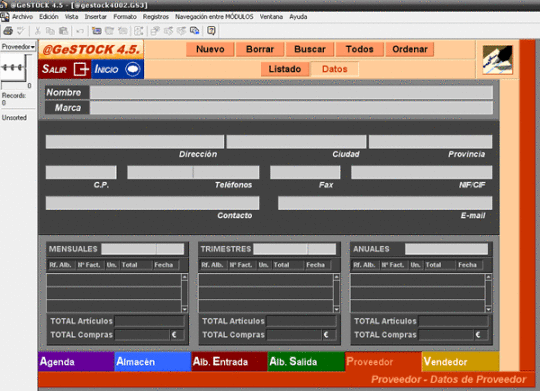
Task: Open the Registros menu
Action: click(156, 17)
